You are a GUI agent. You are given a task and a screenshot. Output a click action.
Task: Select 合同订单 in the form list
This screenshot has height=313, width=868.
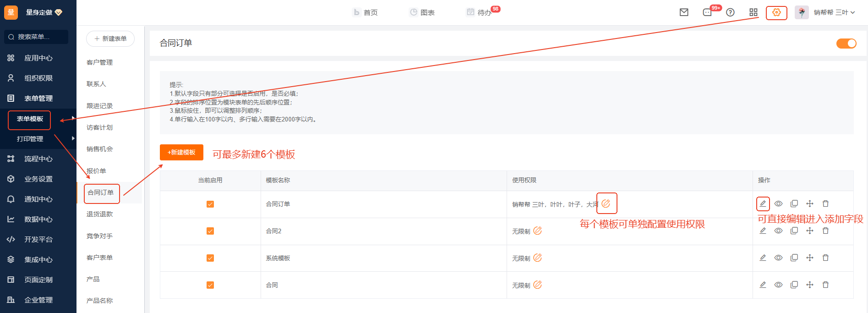pyautogui.click(x=101, y=193)
